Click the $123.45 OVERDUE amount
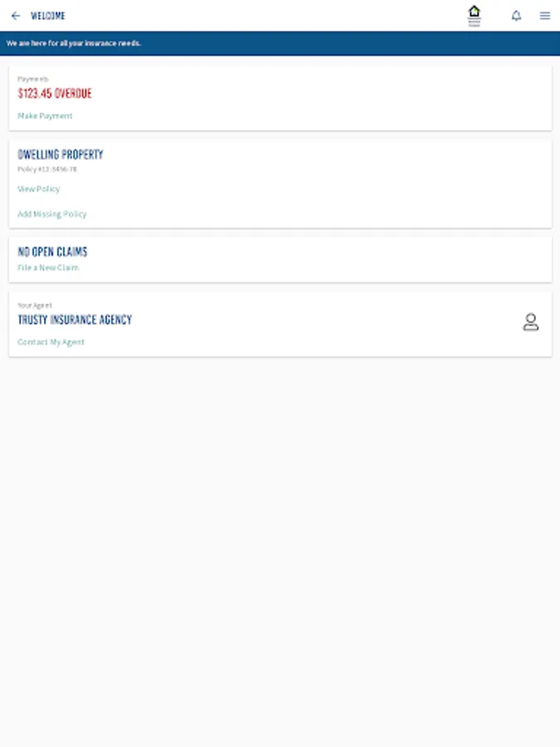Viewport: 560px width, 747px height. tap(55, 93)
